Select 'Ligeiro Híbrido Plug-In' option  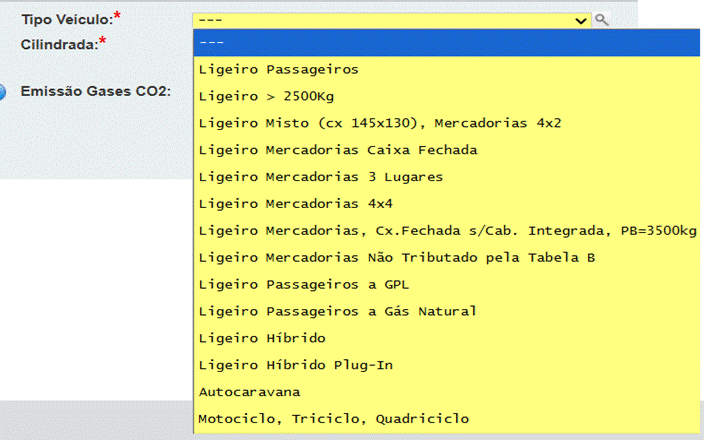point(296,365)
